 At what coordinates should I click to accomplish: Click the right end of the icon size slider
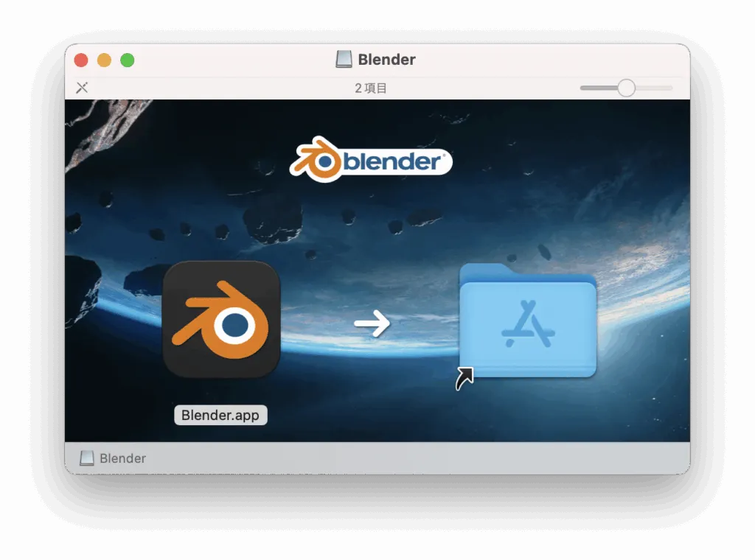click(x=669, y=88)
